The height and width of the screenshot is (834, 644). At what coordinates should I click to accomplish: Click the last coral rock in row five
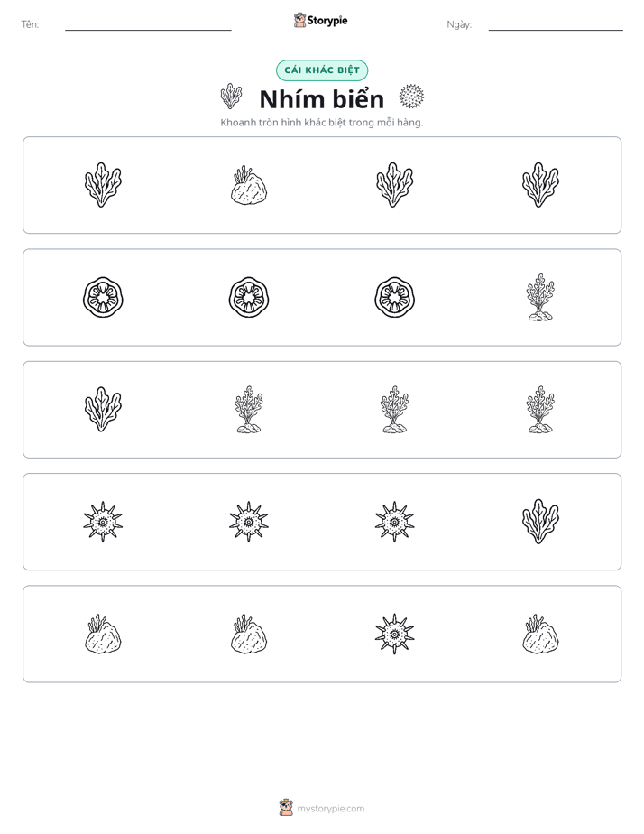pos(540,634)
